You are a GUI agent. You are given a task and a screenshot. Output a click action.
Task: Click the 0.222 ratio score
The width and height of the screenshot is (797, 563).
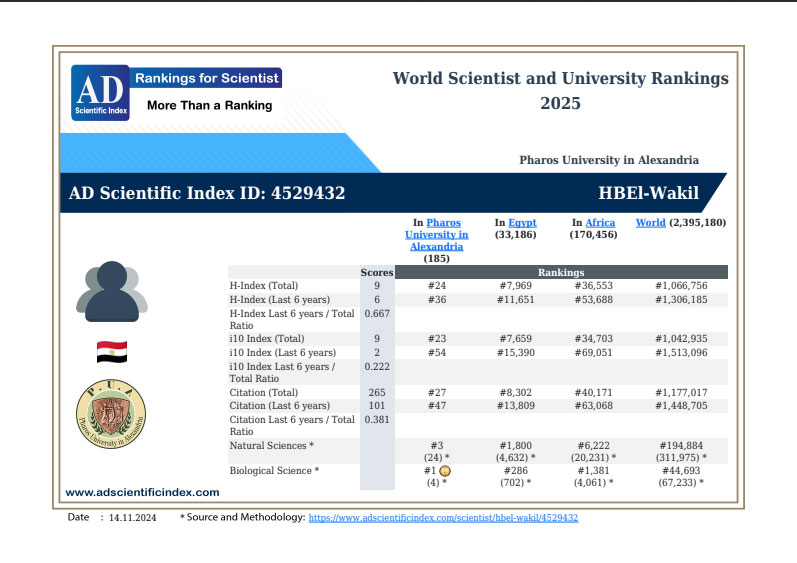pos(377,366)
